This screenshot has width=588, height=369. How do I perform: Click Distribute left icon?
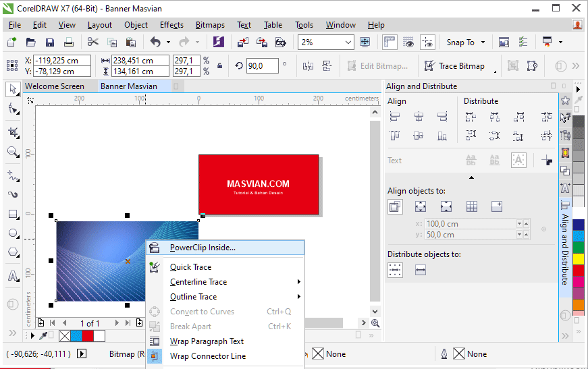471,117
